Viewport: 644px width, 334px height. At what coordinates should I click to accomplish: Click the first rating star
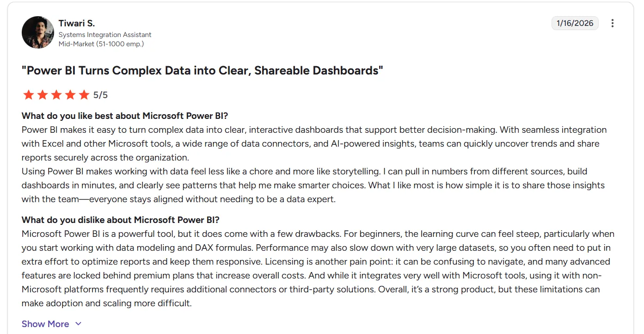(x=29, y=95)
